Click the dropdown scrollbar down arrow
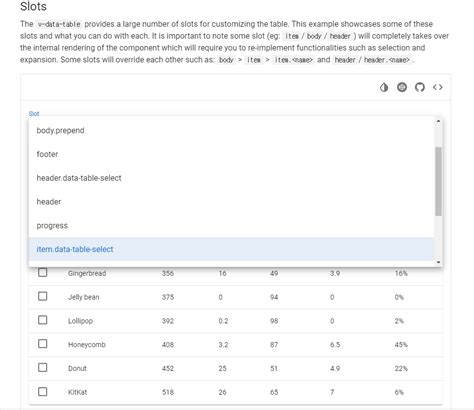 click(x=438, y=262)
